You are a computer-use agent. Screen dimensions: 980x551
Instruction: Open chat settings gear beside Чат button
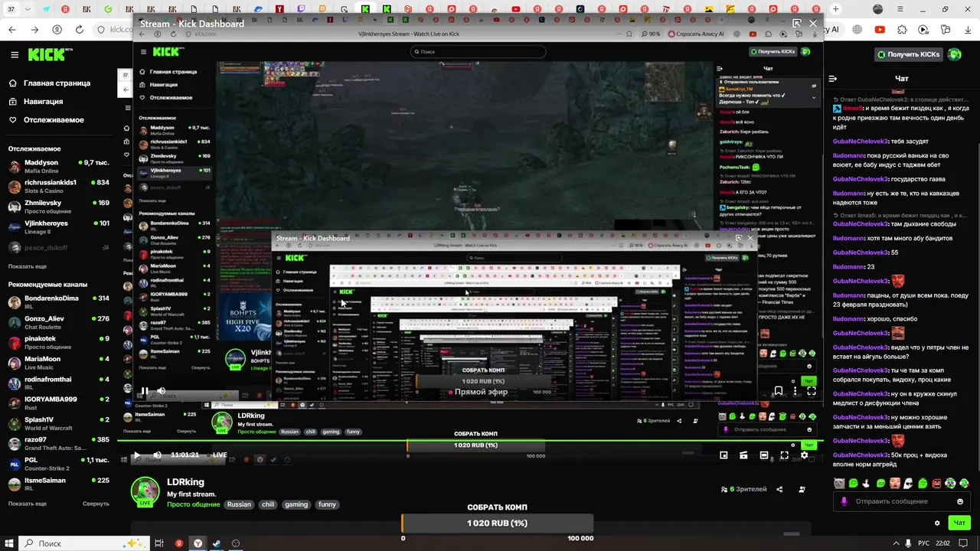point(937,523)
